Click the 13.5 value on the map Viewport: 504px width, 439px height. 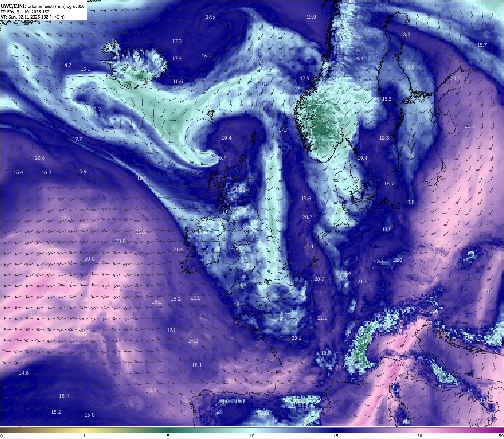click(x=387, y=229)
